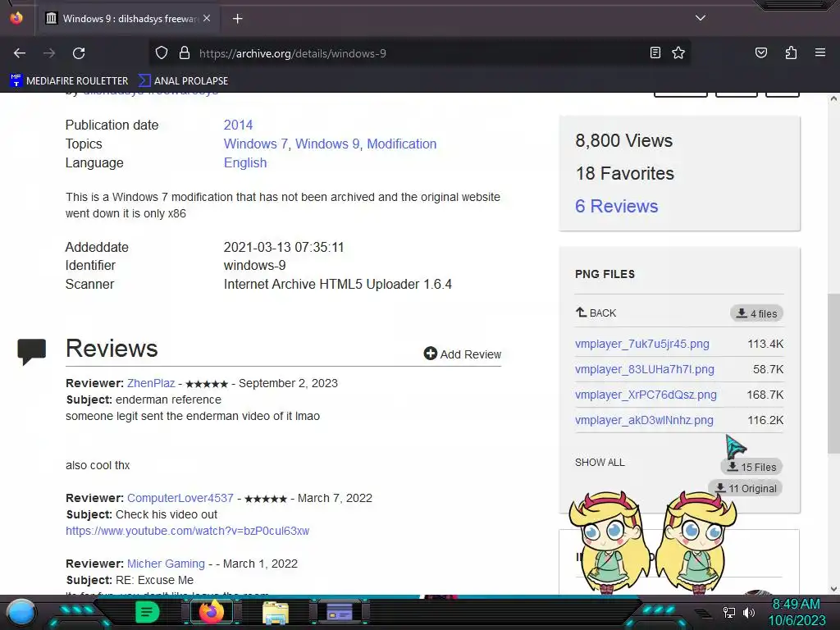Toggle reader view icon in address bar

pyautogui.click(x=655, y=52)
